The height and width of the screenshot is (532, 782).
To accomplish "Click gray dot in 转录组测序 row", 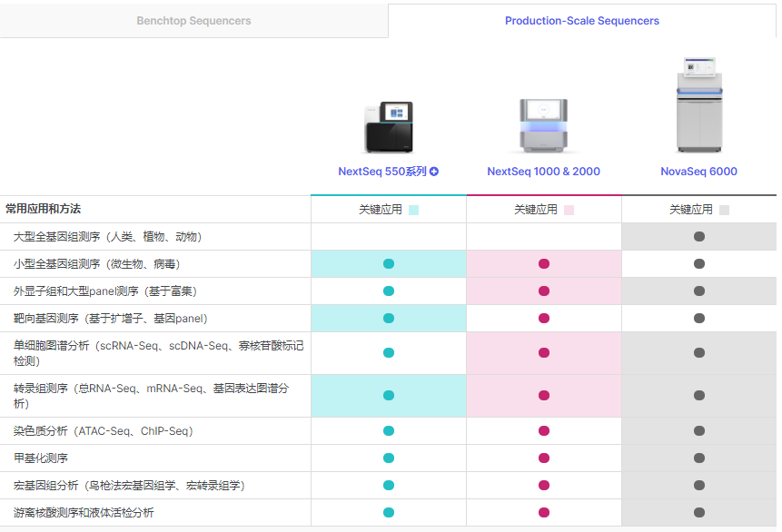I will point(699,396).
